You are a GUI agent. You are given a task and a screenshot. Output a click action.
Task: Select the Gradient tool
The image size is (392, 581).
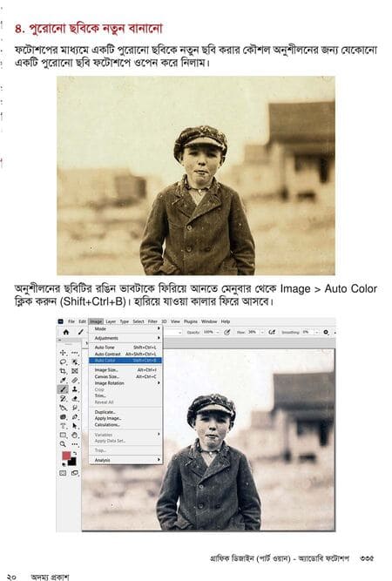[x=63, y=408]
